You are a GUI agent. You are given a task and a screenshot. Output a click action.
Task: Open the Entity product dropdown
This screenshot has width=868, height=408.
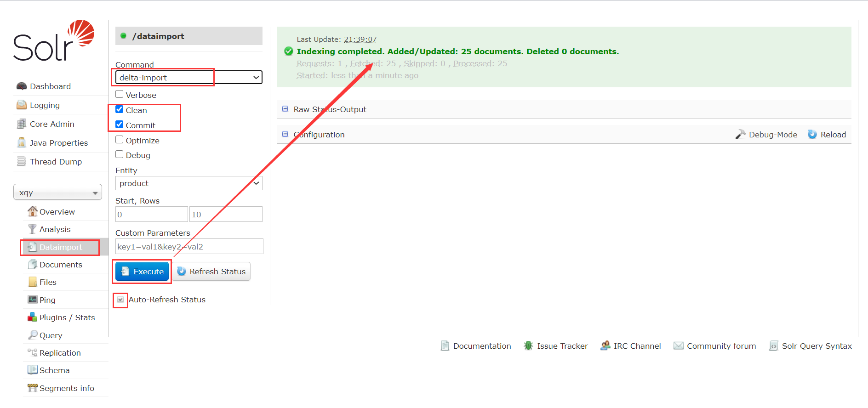click(x=188, y=183)
